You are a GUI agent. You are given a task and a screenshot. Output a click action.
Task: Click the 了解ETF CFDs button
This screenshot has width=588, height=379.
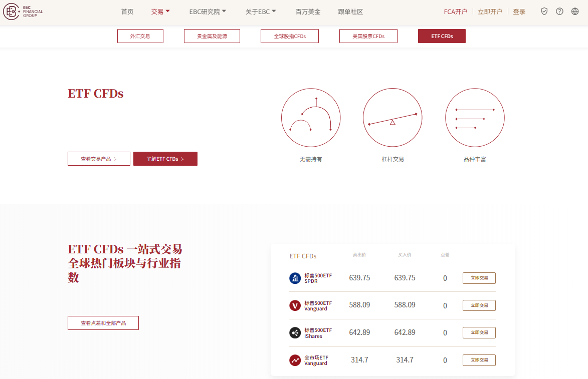click(165, 159)
